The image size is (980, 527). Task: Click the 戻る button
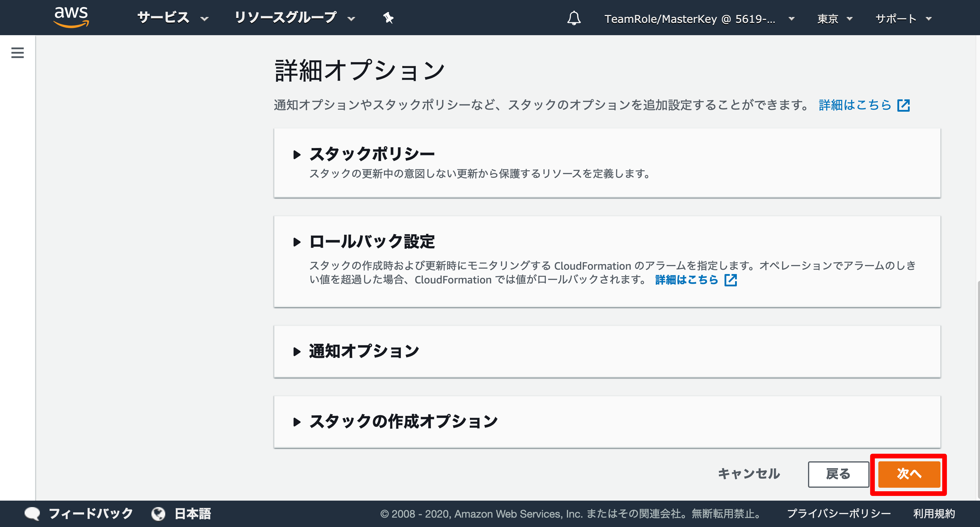pos(838,474)
